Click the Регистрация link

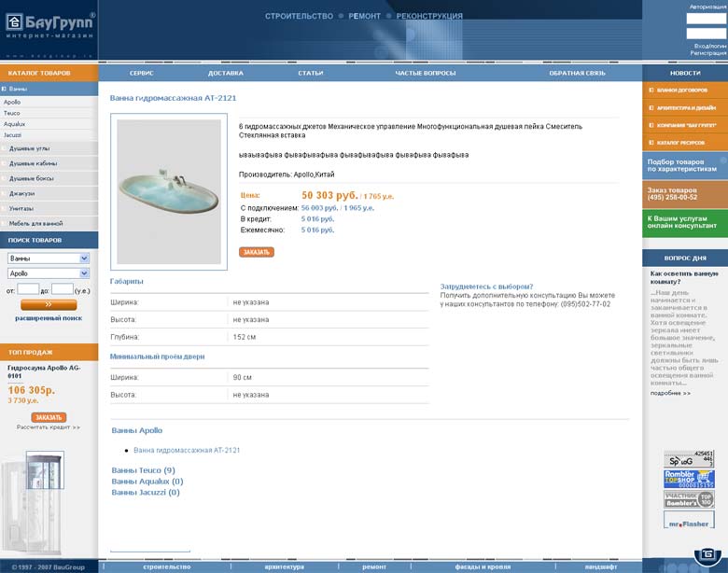pyautogui.click(x=708, y=53)
